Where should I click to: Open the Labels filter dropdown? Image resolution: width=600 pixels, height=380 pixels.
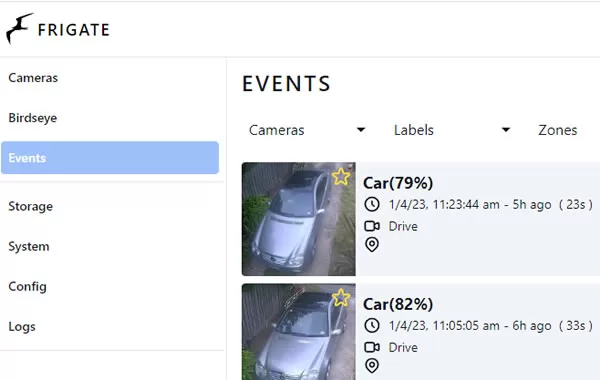click(x=452, y=130)
